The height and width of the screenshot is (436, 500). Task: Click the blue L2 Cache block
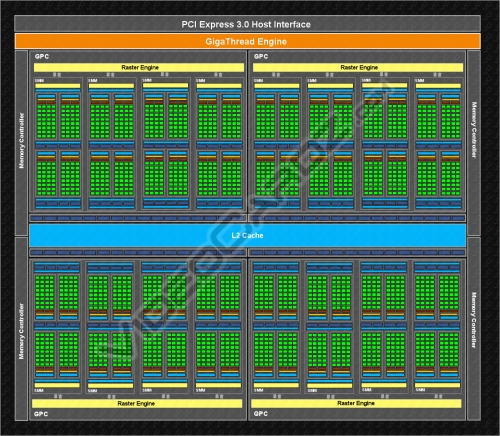point(247,235)
